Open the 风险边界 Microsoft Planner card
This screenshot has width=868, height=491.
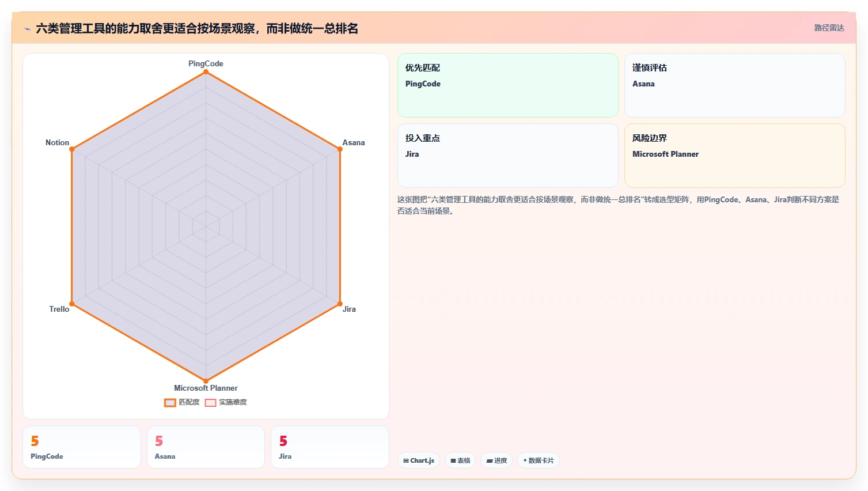pos(734,156)
